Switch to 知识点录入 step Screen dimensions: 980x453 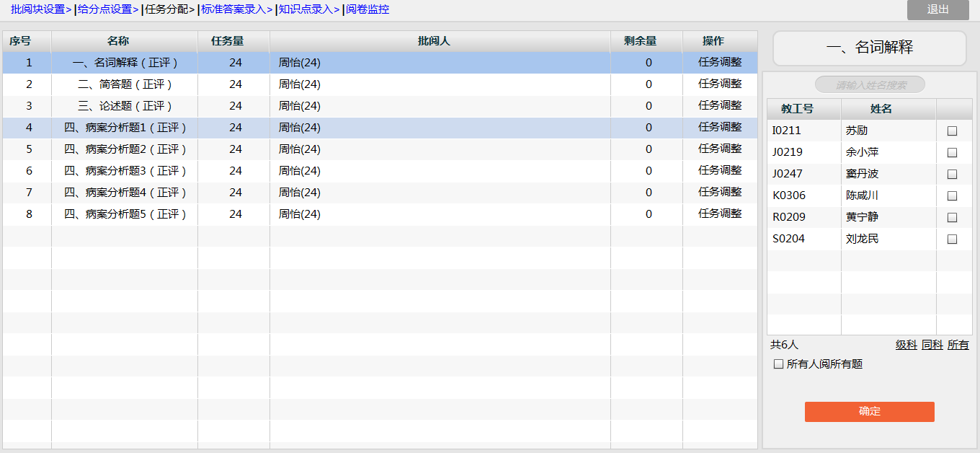click(308, 9)
